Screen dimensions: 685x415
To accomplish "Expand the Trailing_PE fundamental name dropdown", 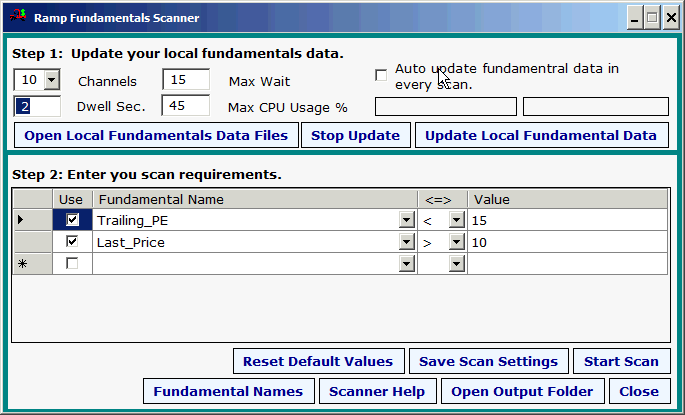I will 406,220.
